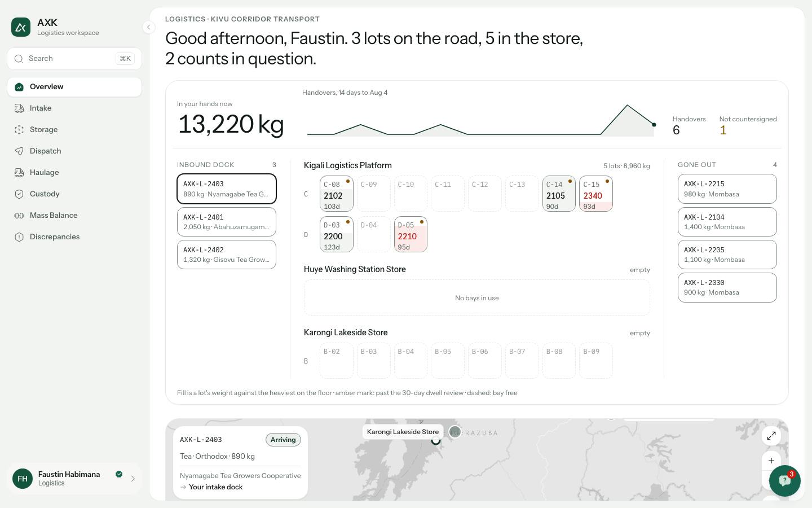Screen dimensions: 812x508
Task: Select inbound lot AXK-L-2401 card
Action: point(227,222)
